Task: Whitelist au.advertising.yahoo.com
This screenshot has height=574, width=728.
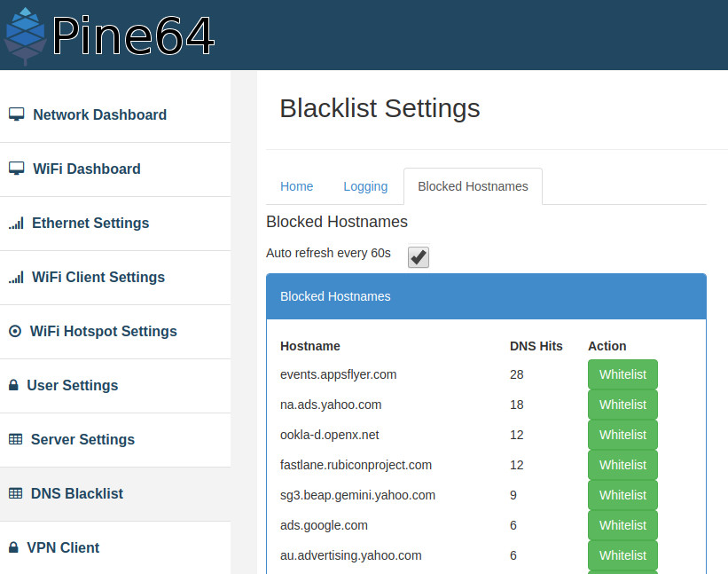Action: coord(622,555)
